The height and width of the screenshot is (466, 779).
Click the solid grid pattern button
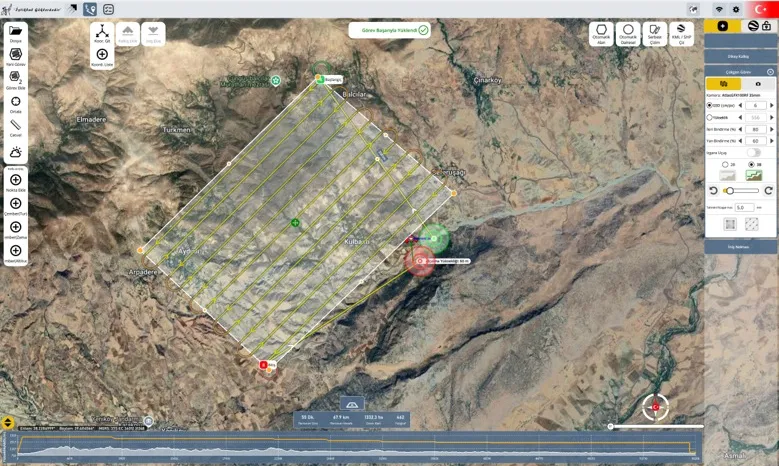click(x=730, y=225)
